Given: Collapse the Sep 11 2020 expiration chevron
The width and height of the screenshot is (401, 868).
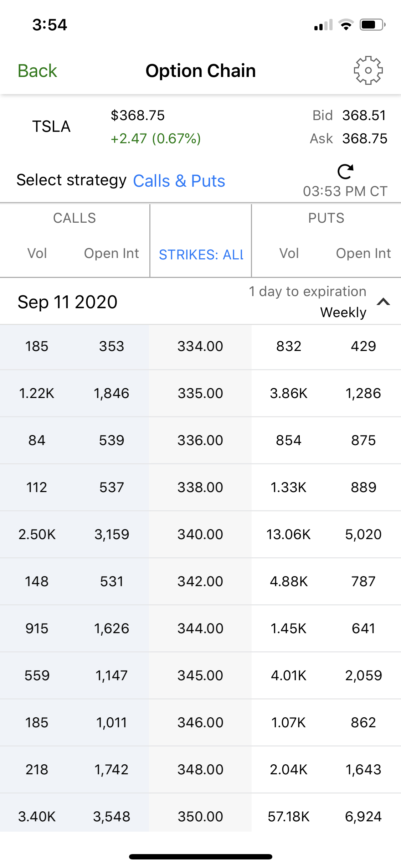Looking at the screenshot, I should coord(383,302).
